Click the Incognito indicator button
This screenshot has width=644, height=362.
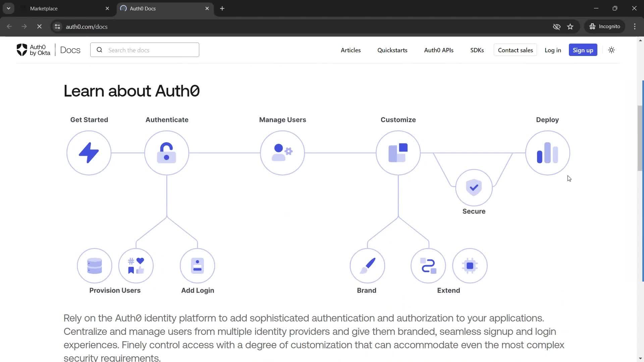pos(605,26)
